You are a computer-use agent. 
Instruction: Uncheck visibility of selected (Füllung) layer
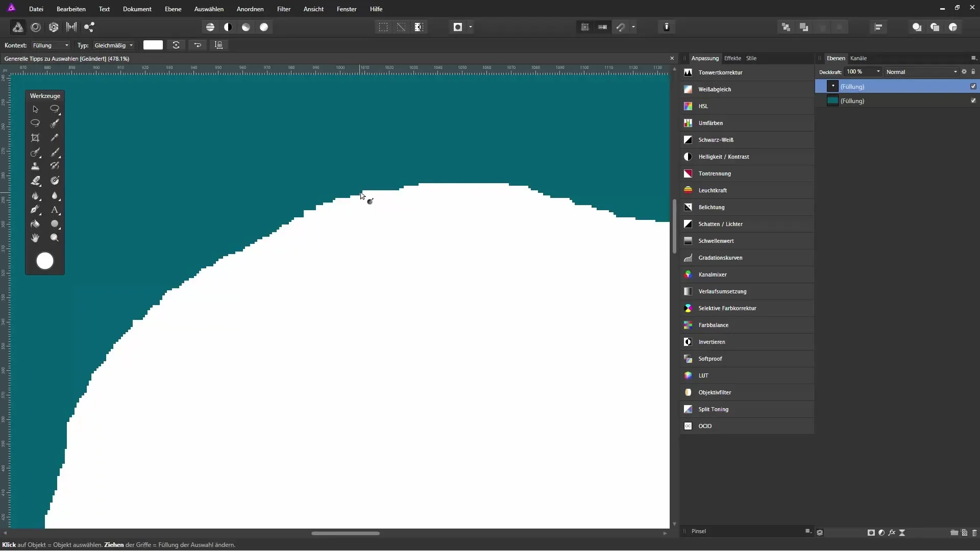click(x=973, y=86)
